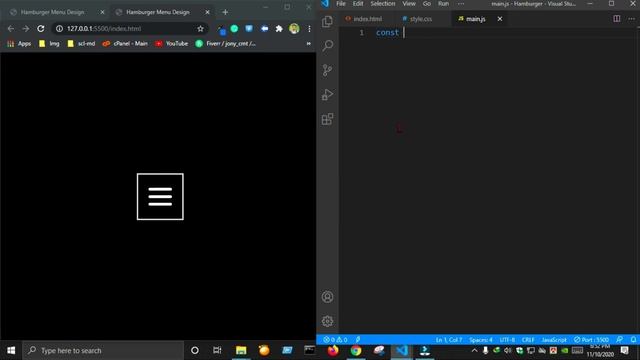This screenshot has width=640, height=360.
Task: Open the Fiverr bookmark
Action: [226, 43]
